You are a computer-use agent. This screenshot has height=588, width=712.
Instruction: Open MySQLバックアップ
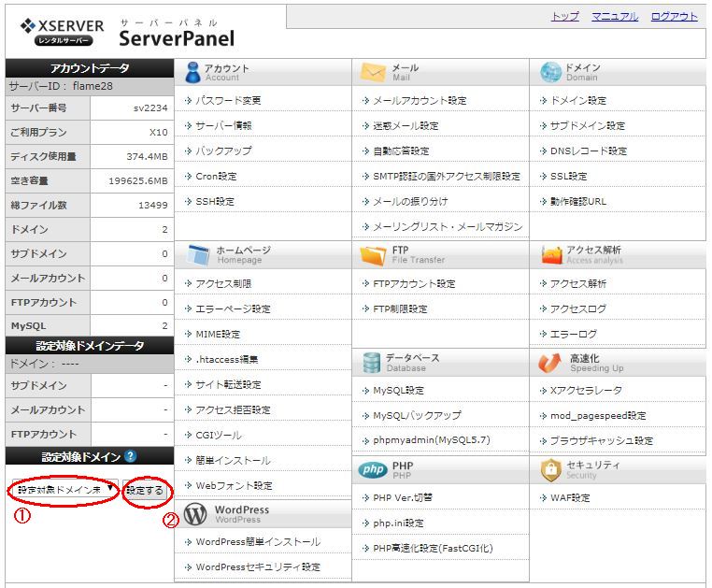(x=417, y=415)
